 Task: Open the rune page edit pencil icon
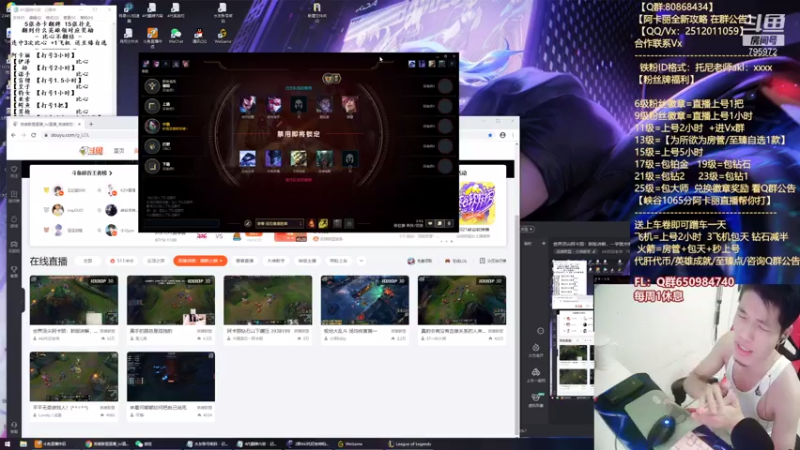(247, 223)
